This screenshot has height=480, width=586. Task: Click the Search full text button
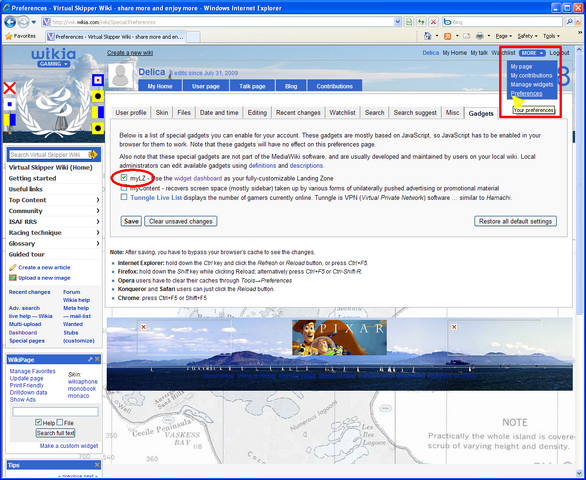(55, 433)
